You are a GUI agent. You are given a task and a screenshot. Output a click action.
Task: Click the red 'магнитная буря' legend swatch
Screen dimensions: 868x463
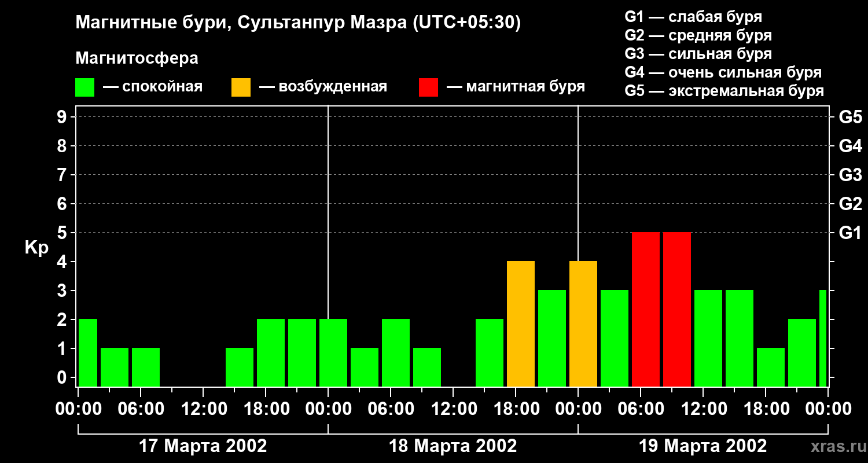[x=429, y=87]
